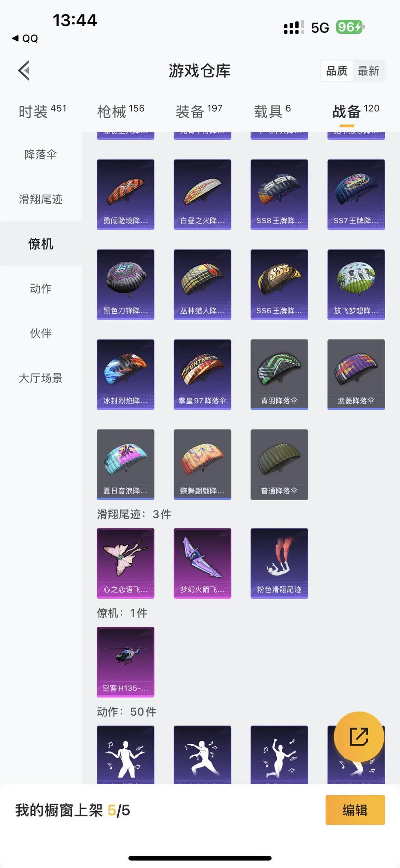The image size is (400, 868).
Task: Choose the 拳皇97降落伞 parachute
Action: pyautogui.click(x=202, y=374)
